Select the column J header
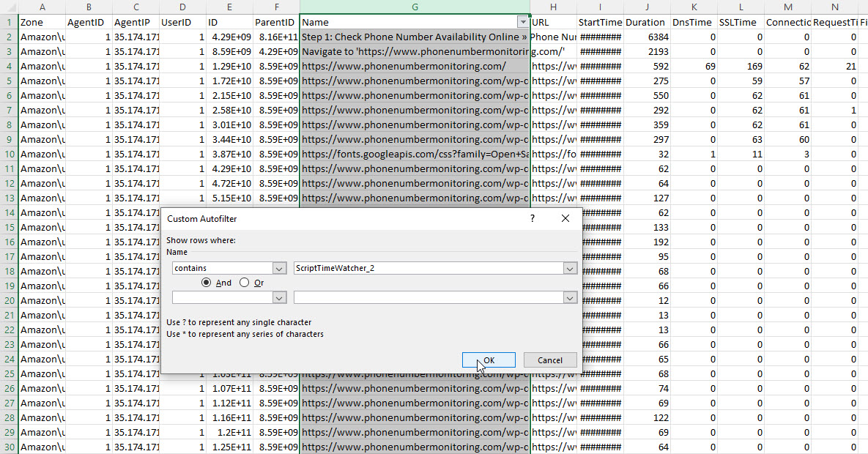This screenshot has height=454, width=868. tap(647, 7)
